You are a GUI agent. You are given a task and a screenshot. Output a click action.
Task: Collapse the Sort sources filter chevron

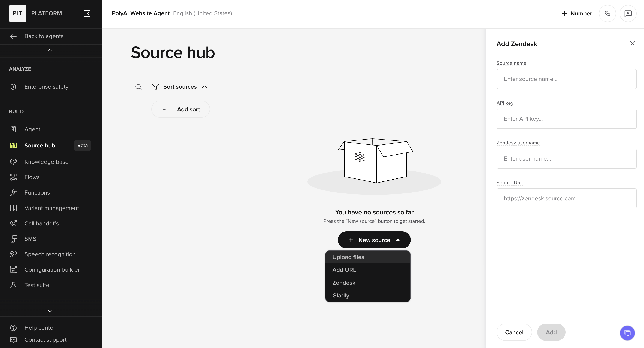(205, 87)
